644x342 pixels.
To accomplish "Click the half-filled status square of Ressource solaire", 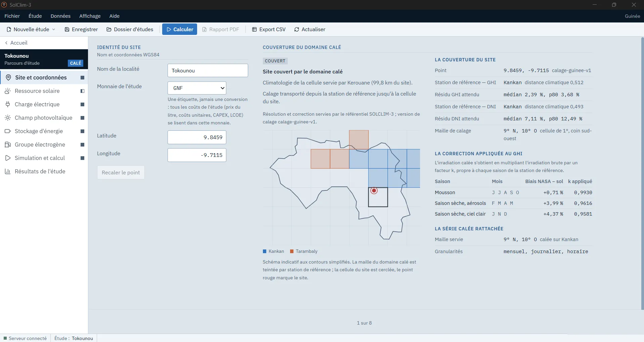I will tap(82, 91).
